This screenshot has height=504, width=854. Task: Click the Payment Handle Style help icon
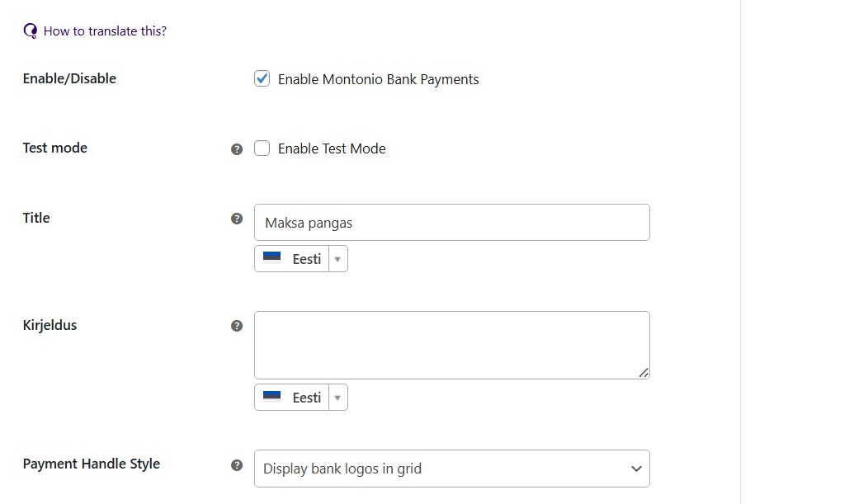point(237,465)
